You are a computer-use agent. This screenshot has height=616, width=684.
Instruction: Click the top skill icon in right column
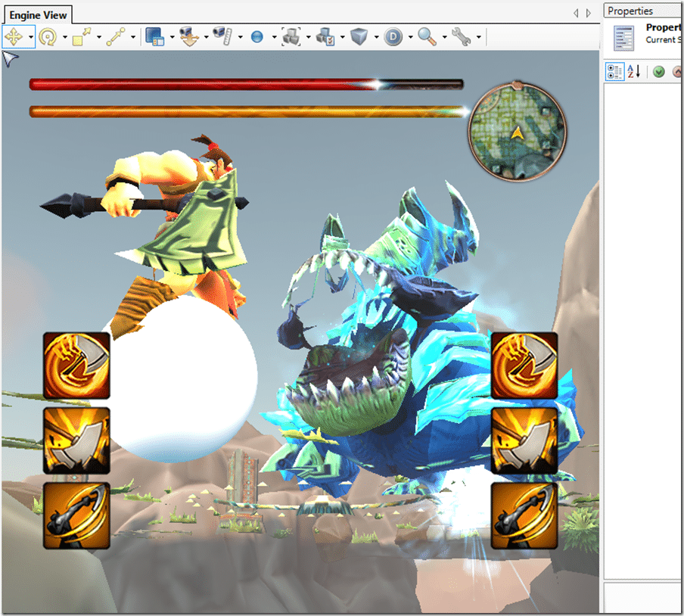click(x=524, y=366)
